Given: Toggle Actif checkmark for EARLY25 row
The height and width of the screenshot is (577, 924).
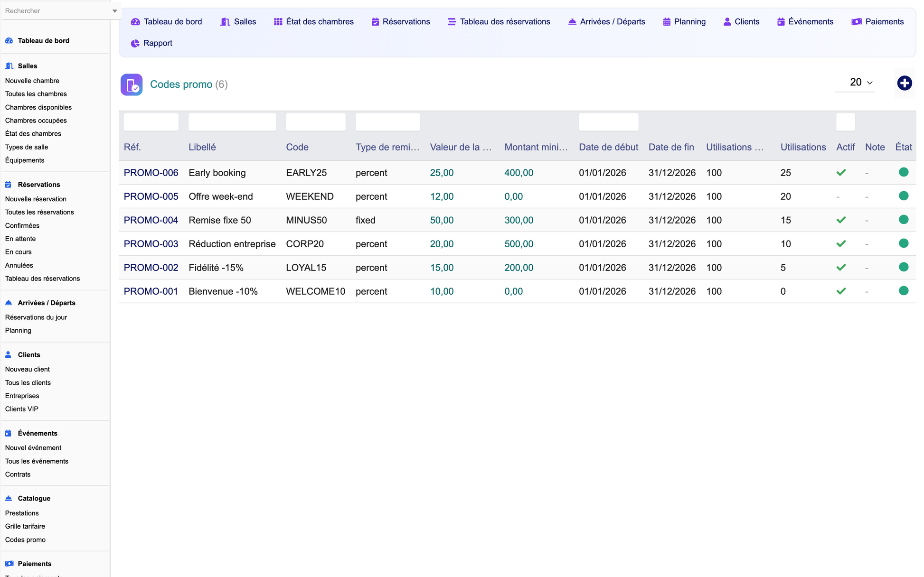Looking at the screenshot, I should coord(841,173).
